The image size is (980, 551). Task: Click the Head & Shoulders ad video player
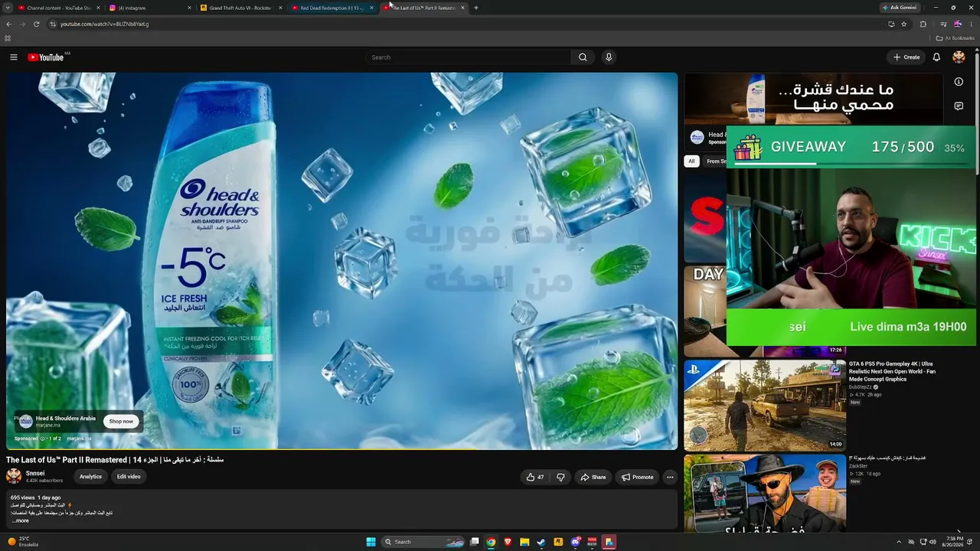tap(341, 260)
